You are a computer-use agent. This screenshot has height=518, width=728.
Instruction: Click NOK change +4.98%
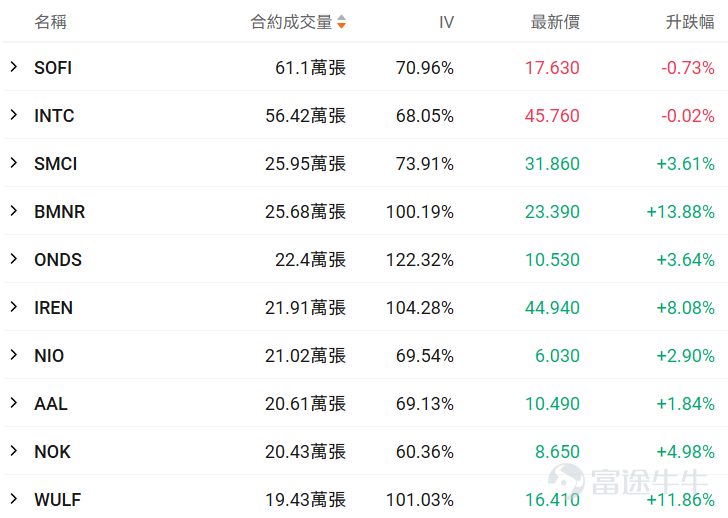click(685, 452)
